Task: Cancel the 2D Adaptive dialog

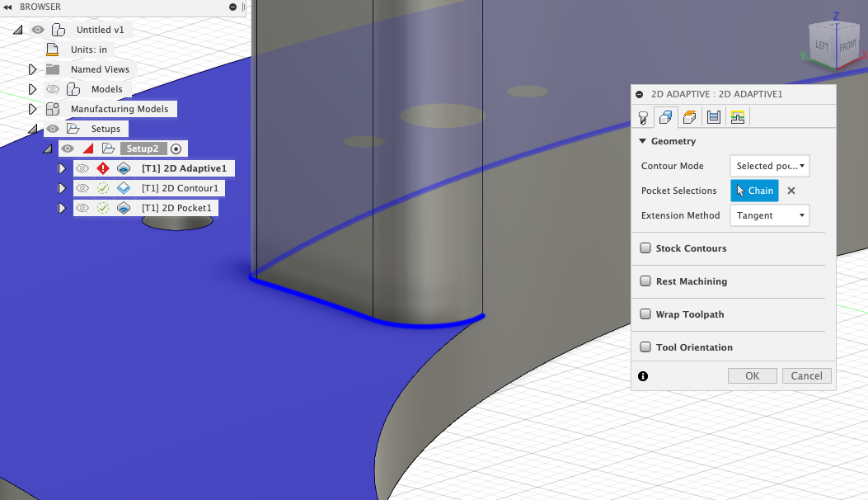Action: (x=806, y=375)
